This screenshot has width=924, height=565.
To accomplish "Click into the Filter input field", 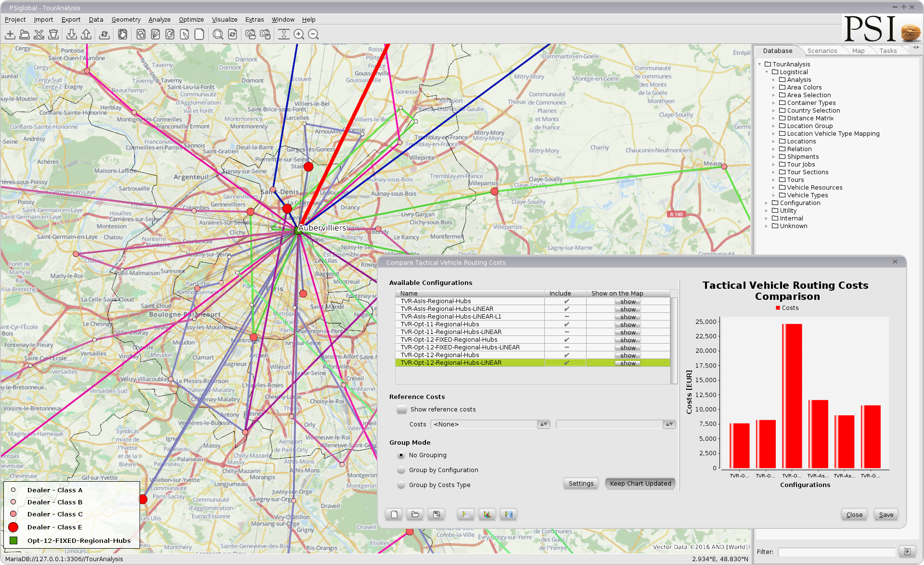I will (x=836, y=552).
